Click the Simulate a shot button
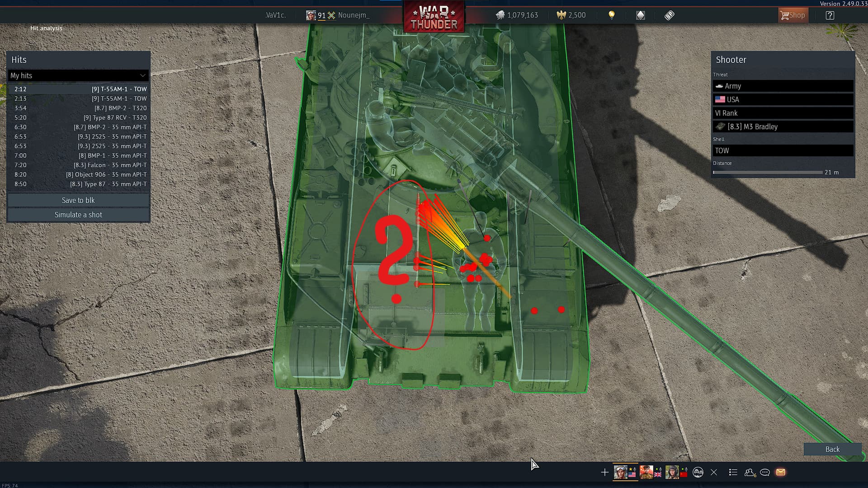Image resolution: width=868 pixels, height=488 pixels. pyautogui.click(x=78, y=215)
